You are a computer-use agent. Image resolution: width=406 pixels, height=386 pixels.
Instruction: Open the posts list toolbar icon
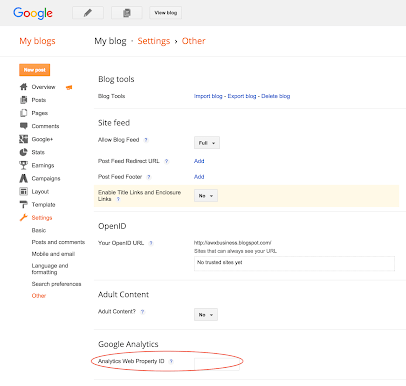[x=127, y=13]
